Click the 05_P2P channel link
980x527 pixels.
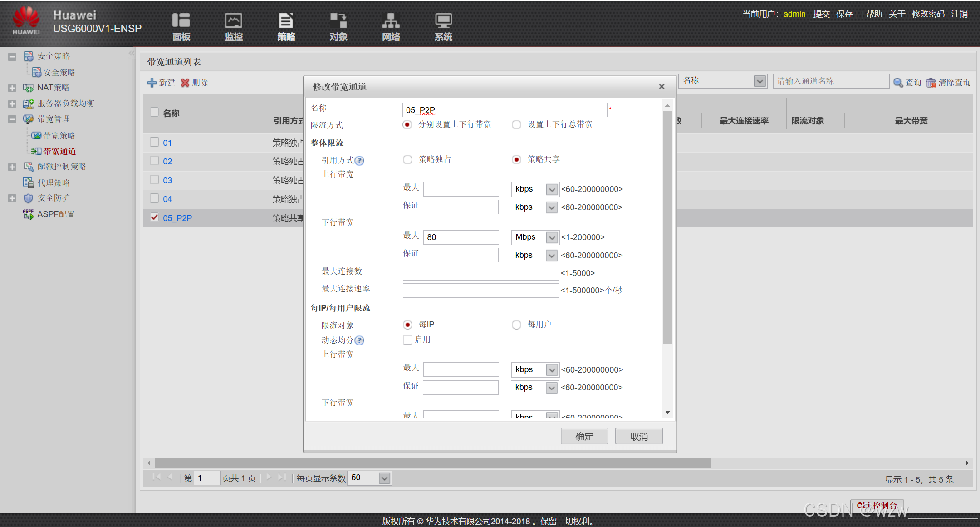pos(177,218)
